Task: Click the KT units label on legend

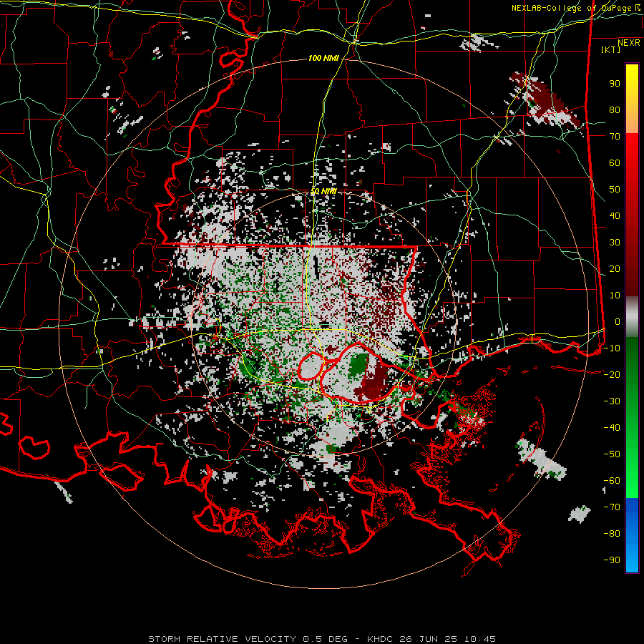Action: coord(611,49)
